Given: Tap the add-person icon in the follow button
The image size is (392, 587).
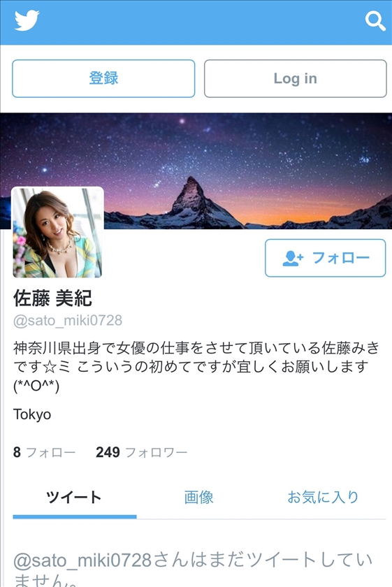Looking at the screenshot, I should tap(293, 258).
